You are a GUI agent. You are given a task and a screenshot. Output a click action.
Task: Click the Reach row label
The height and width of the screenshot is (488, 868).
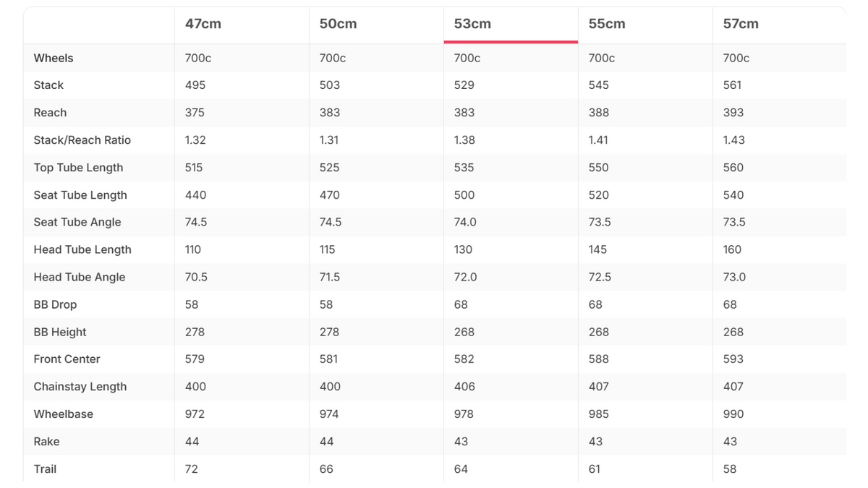50,113
